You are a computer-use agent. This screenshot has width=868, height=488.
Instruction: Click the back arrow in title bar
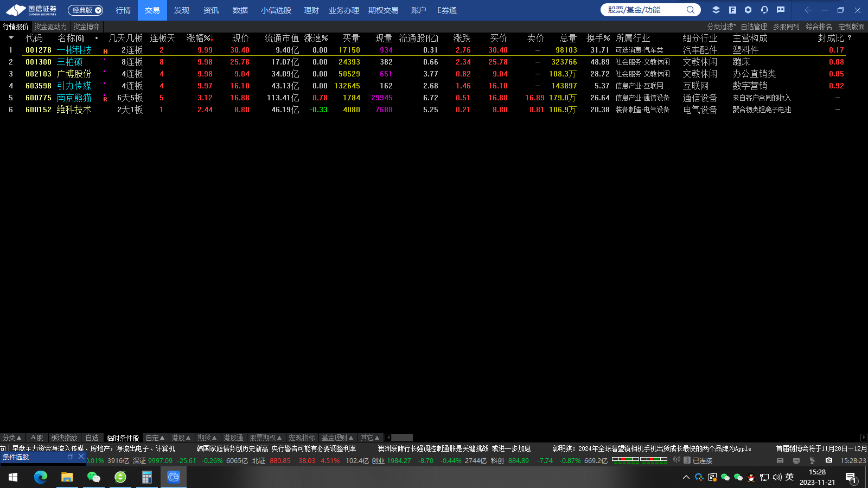tap(808, 10)
